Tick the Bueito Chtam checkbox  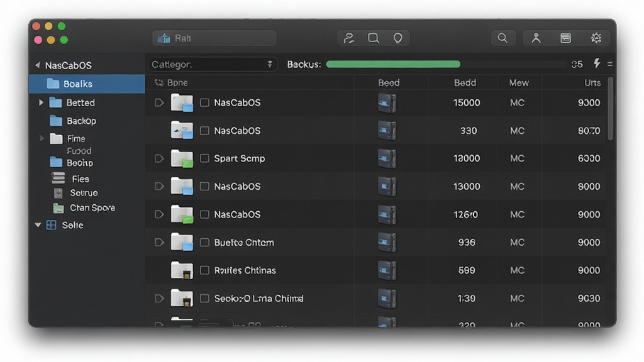(x=204, y=243)
